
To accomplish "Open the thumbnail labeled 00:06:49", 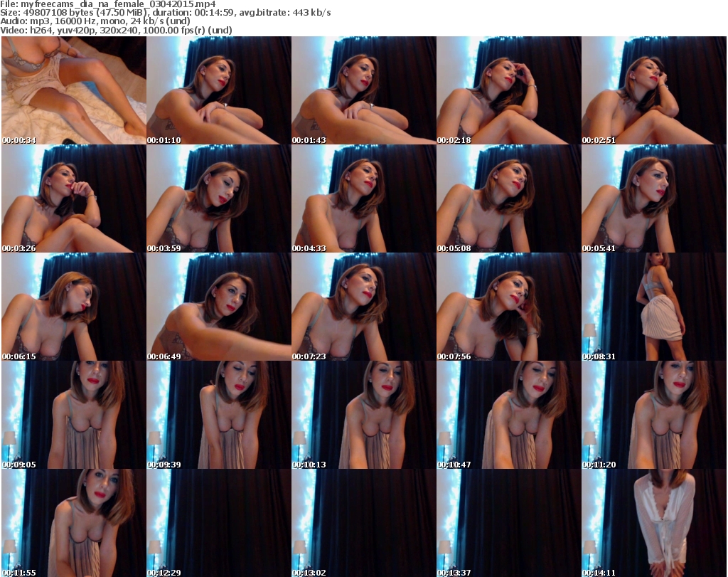I will pos(218,307).
